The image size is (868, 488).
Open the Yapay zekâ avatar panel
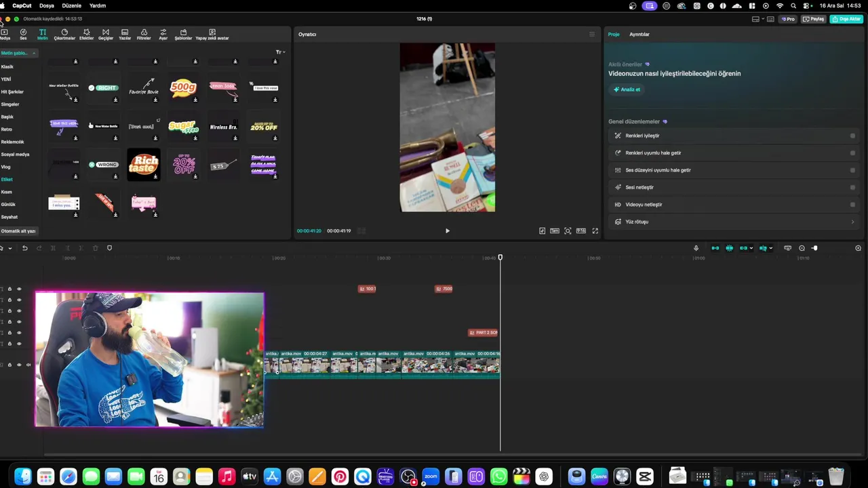point(212,34)
